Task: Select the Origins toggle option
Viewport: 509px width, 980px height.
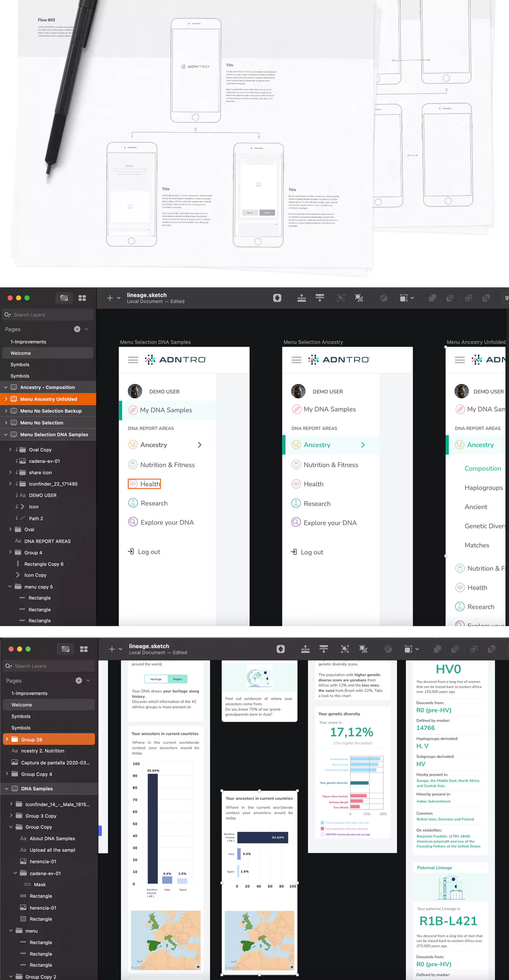Action: click(x=177, y=679)
